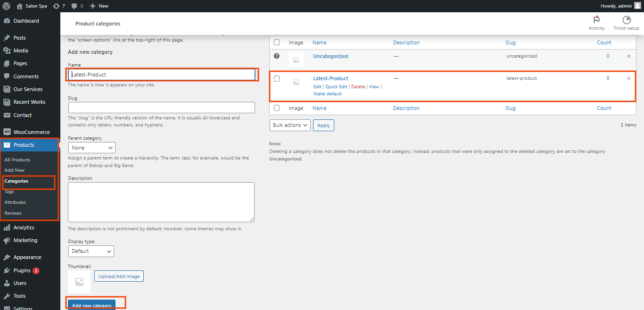Click the comments bubble icon in admin bar
Viewport: 644px width, 310px height.
pos(74,6)
